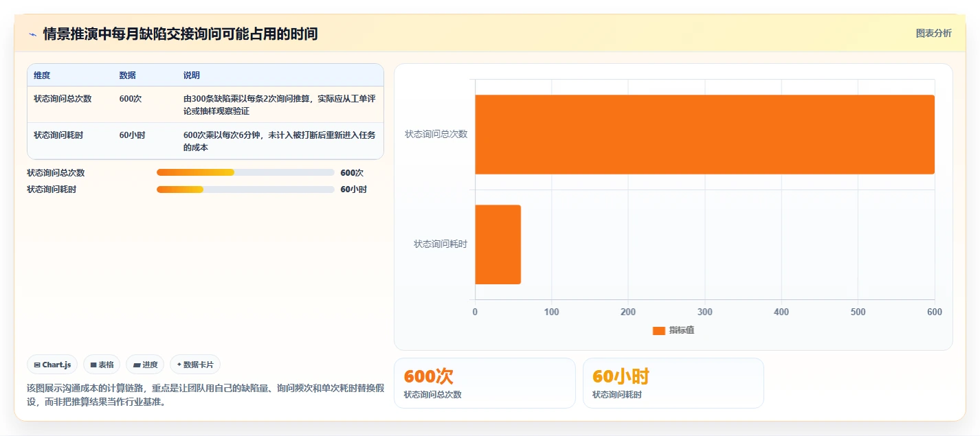Click the x-axis tick 400
Image resolution: width=980 pixels, height=436 pixels.
(x=781, y=312)
